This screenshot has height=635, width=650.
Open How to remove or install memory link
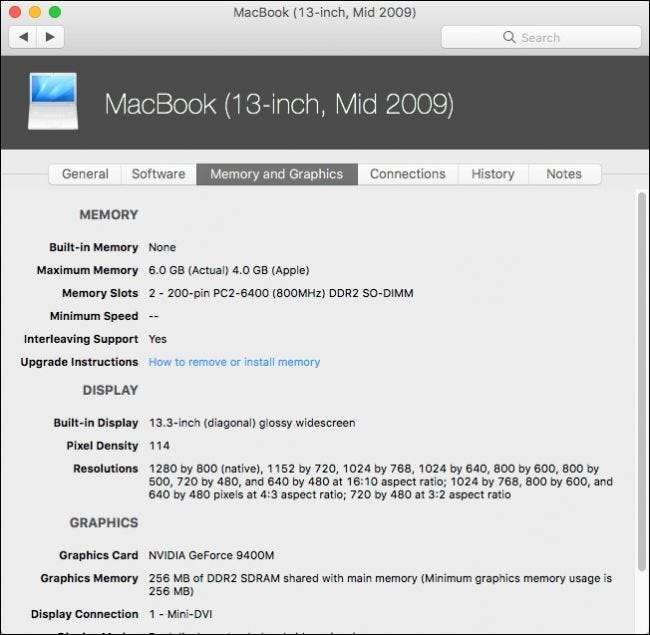[234, 362]
